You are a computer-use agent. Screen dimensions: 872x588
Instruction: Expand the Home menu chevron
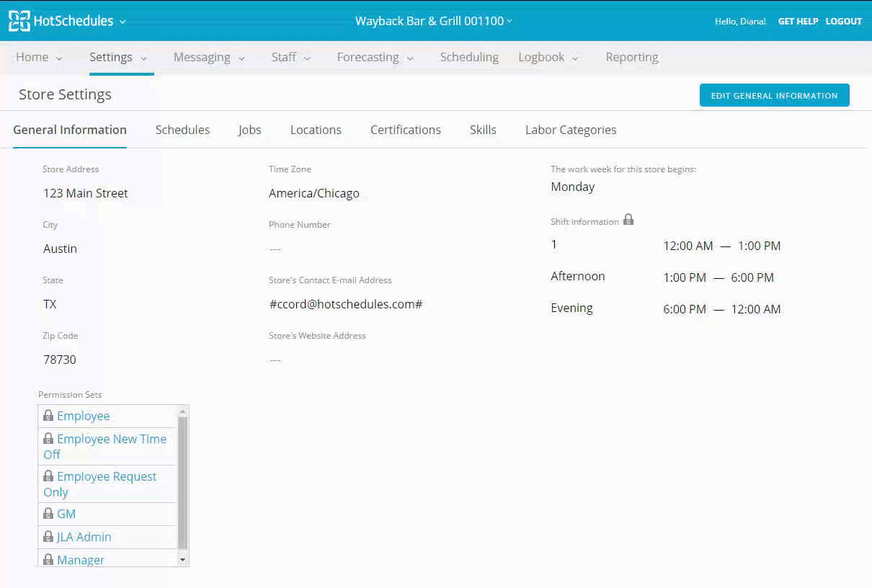59,58
